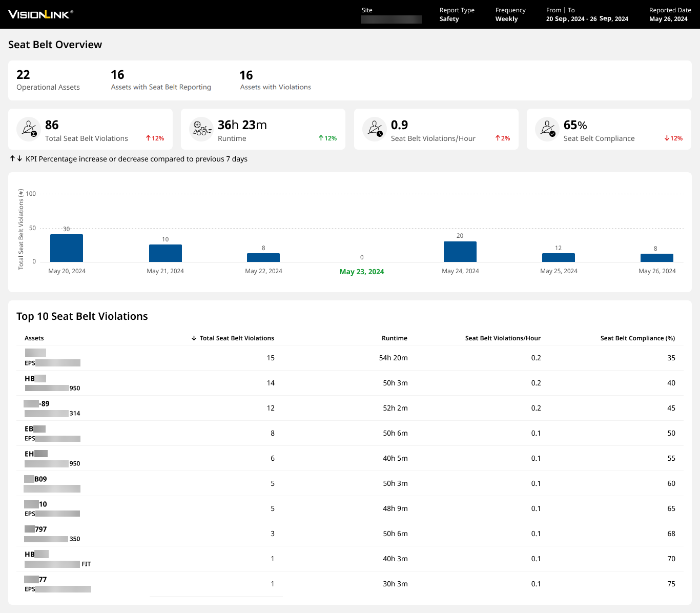Image resolution: width=700 pixels, height=613 pixels.
Task: Click the Weekly frequency value
Action: [x=506, y=19]
